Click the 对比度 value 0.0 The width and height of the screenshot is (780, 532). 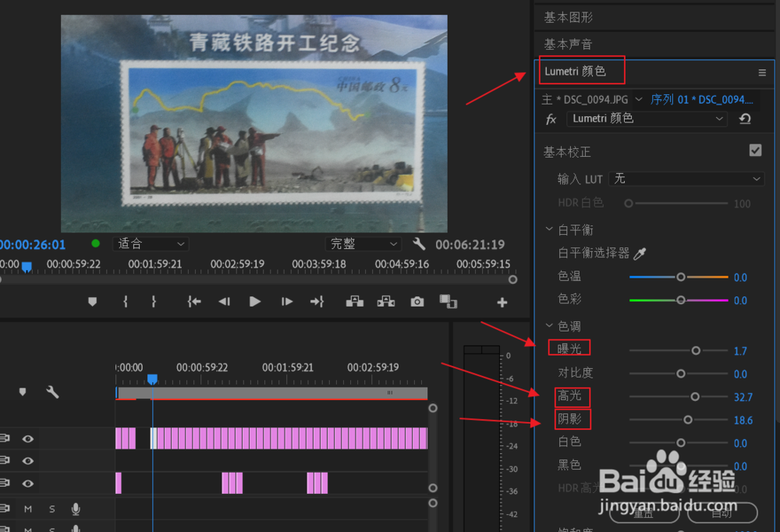[740, 374]
